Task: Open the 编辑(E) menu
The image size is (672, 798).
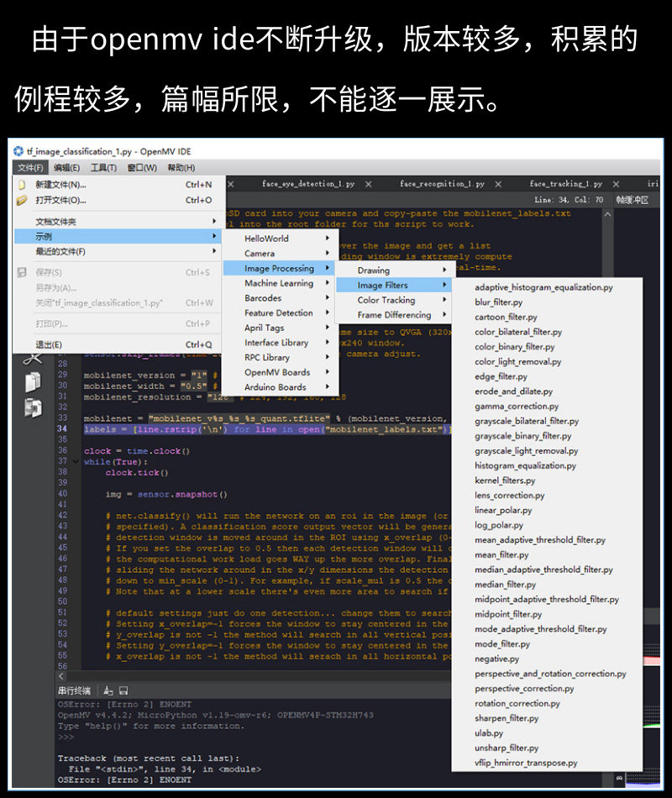Action: coord(66,167)
